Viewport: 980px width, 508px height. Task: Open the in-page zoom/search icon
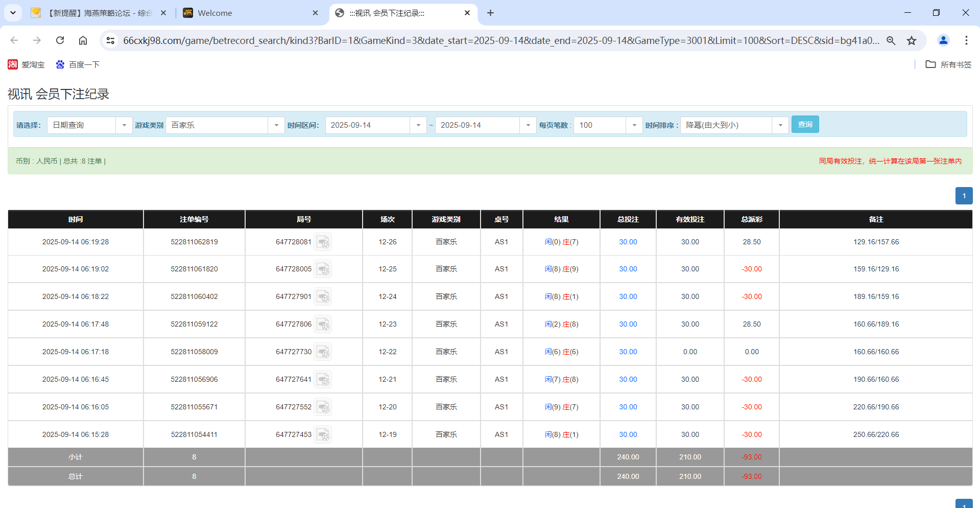(x=891, y=40)
